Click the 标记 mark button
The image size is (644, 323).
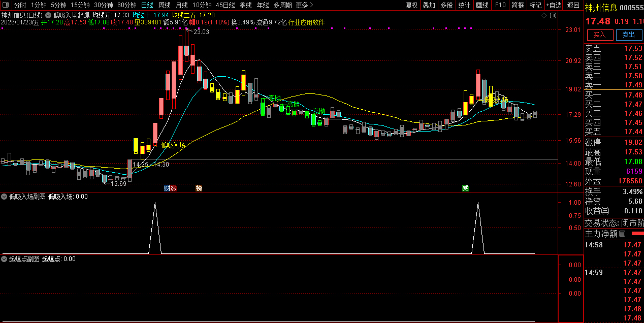[x=535, y=5]
